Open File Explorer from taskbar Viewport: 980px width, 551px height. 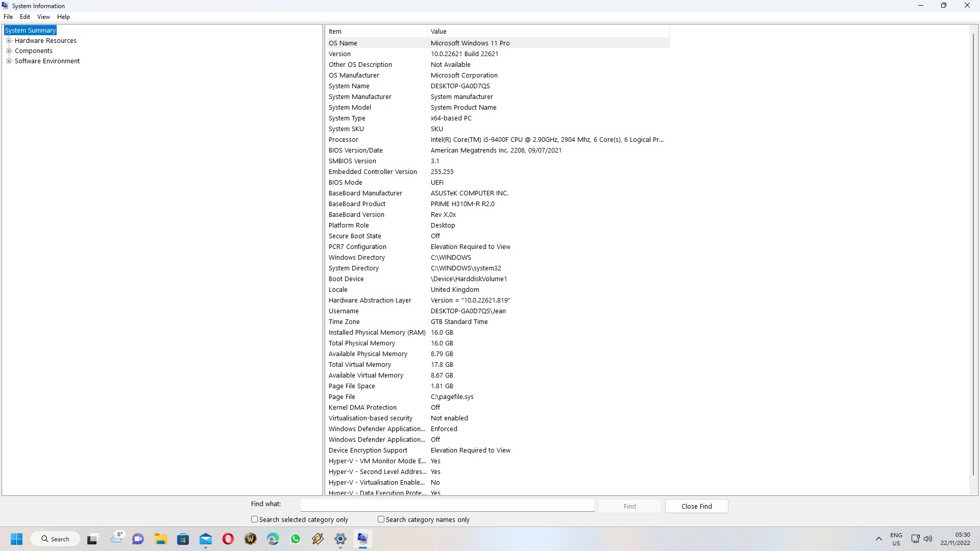pos(161,539)
